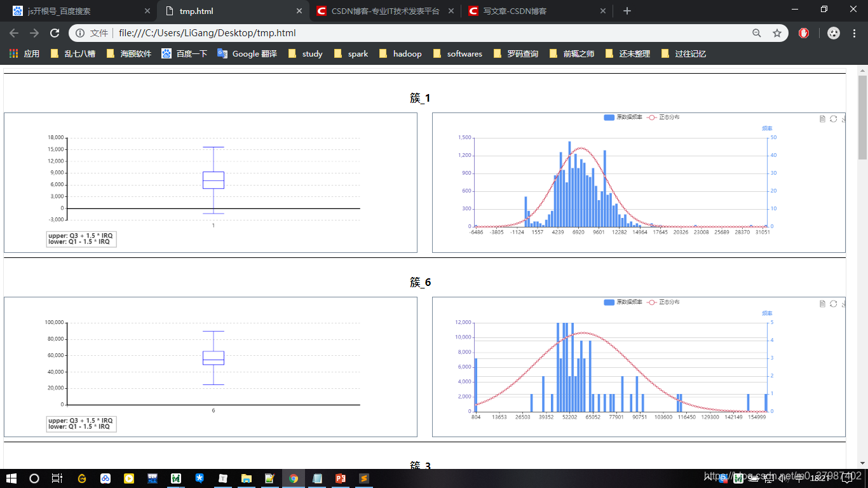Open PowerPoint from the taskbar

341,478
